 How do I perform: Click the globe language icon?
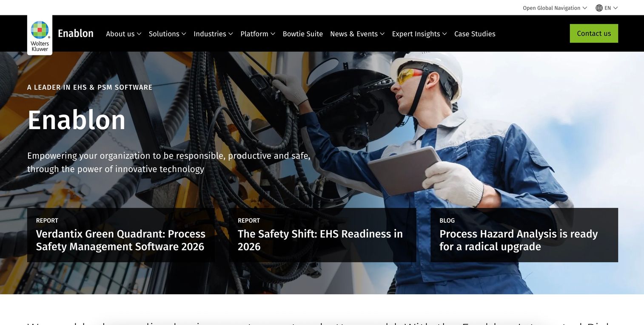pos(599,8)
